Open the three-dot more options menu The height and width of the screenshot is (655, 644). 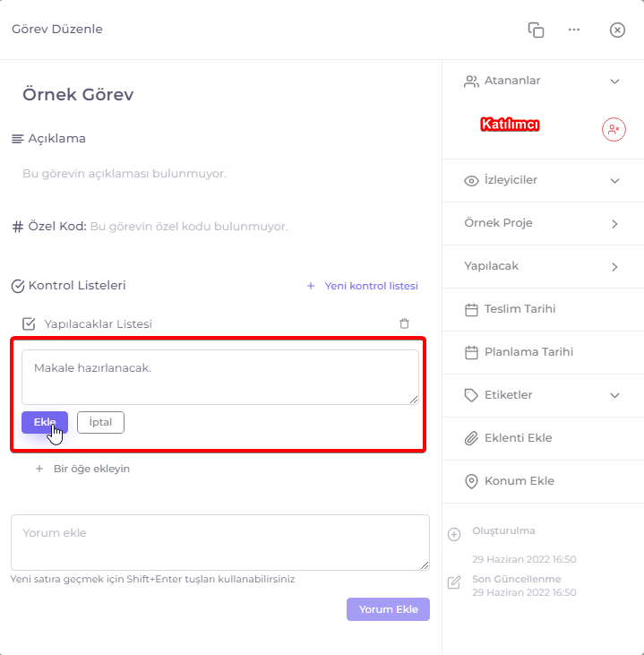[x=574, y=30]
